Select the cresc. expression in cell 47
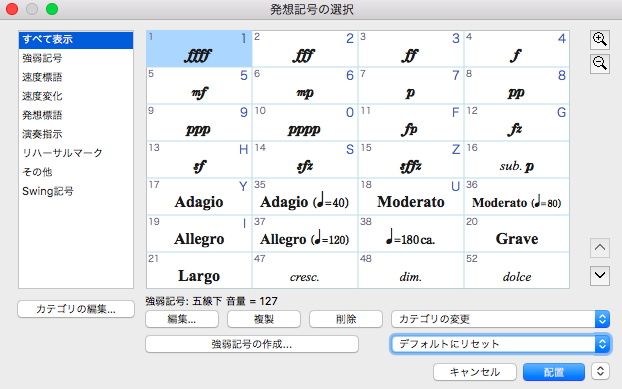The width and height of the screenshot is (622, 389). coord(305,270)
